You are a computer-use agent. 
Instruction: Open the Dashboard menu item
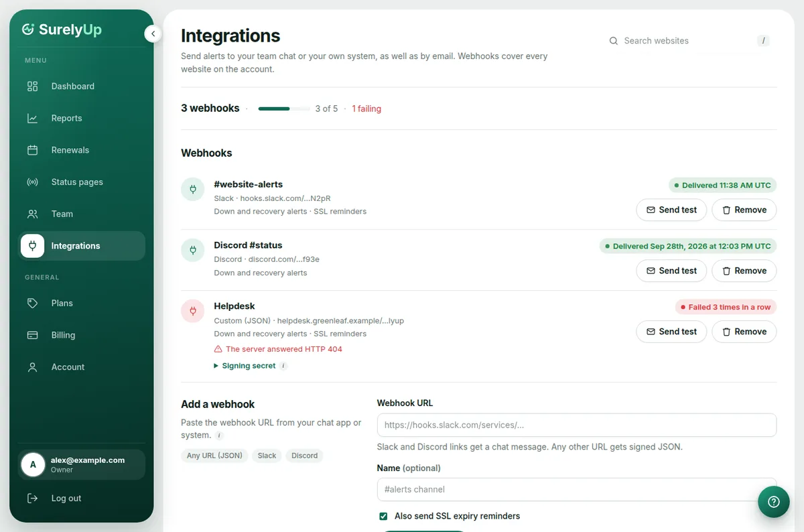coord(82,86)
